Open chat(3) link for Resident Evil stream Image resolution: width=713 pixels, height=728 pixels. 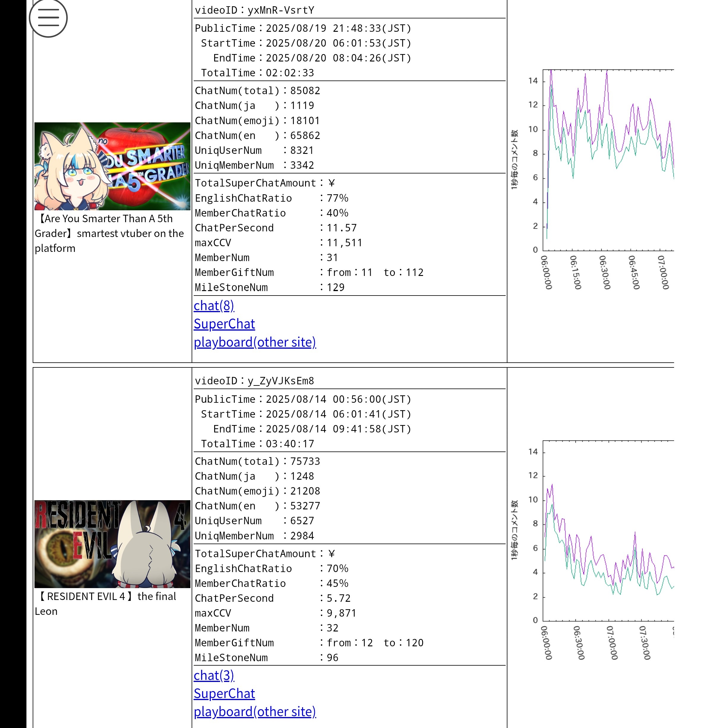(214, 675)
